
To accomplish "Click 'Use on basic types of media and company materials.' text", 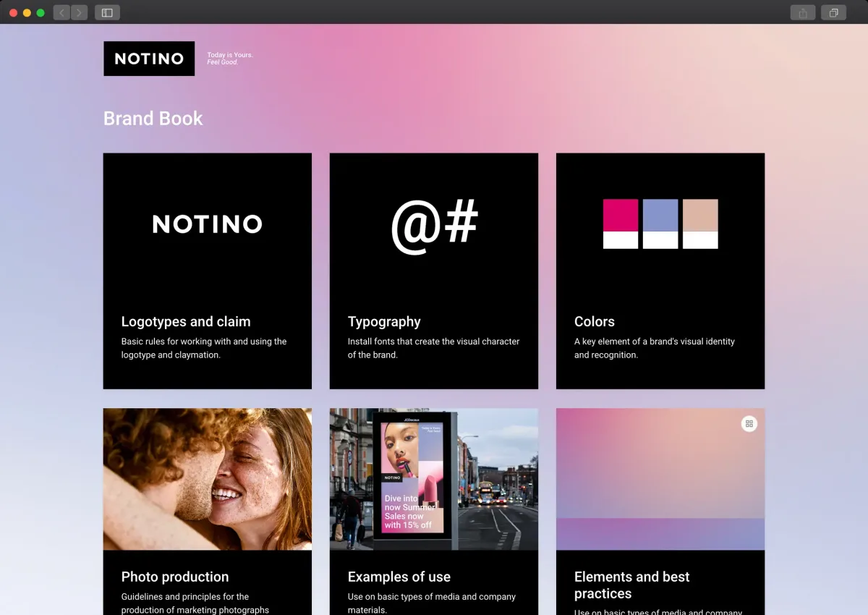I will (432, 603).
